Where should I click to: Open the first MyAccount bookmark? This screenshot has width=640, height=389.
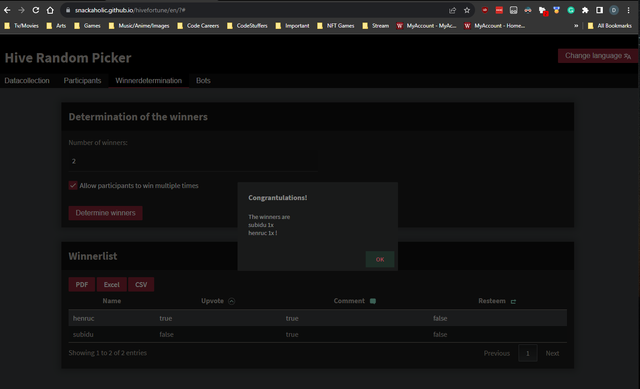pos(427,26)
